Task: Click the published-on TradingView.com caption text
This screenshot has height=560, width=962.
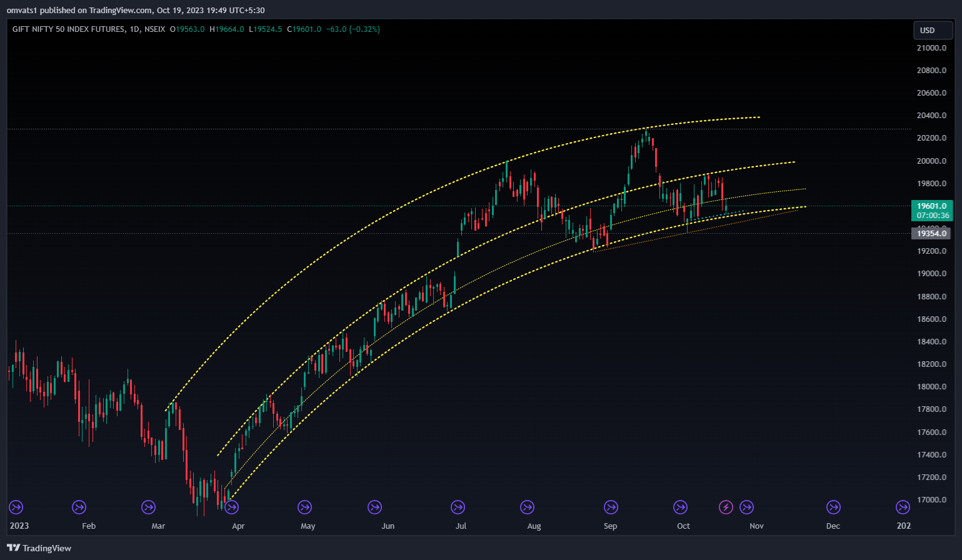Action: [x=136, y=10]
